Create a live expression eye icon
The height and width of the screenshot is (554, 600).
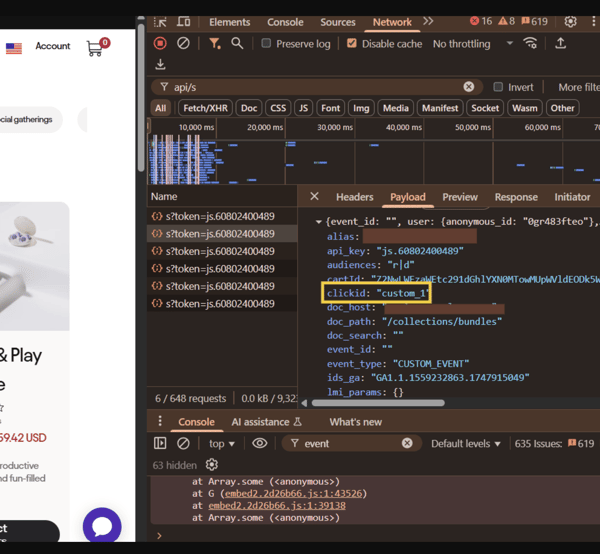click(x=260, y=443)
